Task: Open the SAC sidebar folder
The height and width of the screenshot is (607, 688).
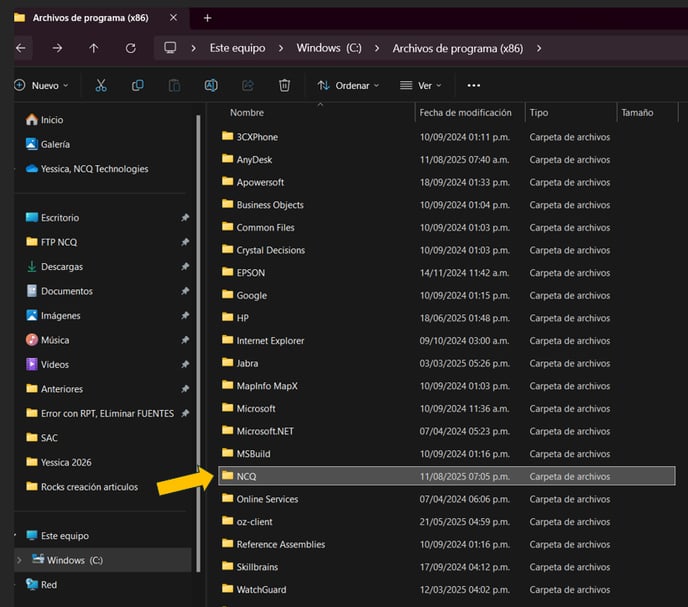Action: [42, 438]
